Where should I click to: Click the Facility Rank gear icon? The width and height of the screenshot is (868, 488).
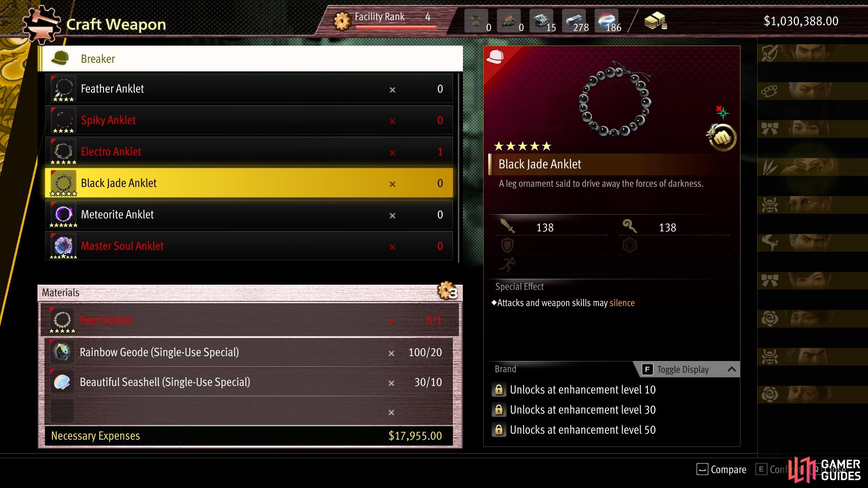click(x=342, y=21)
